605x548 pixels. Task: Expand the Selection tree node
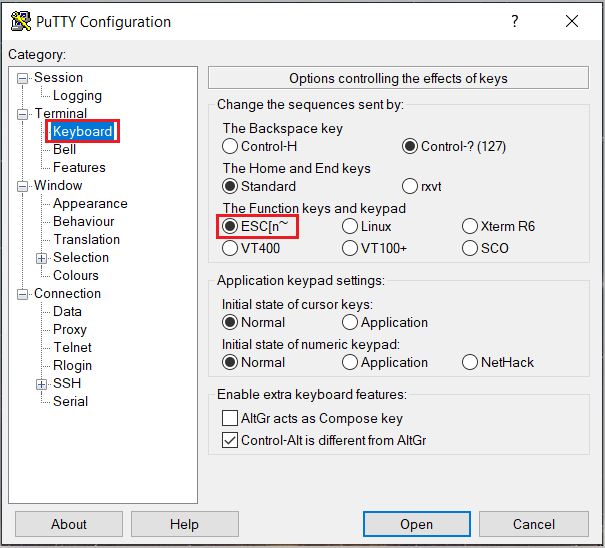42,258
